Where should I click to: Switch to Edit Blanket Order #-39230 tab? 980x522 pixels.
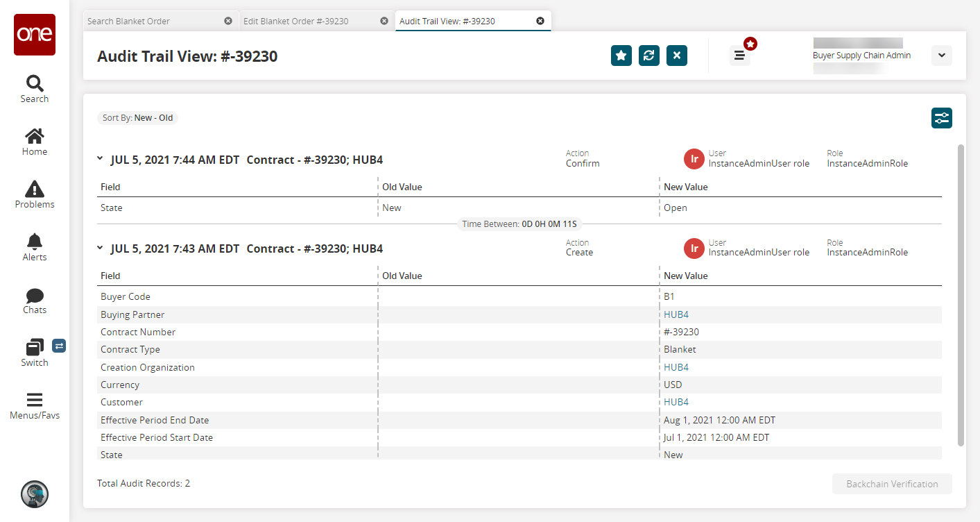point(296,21)
